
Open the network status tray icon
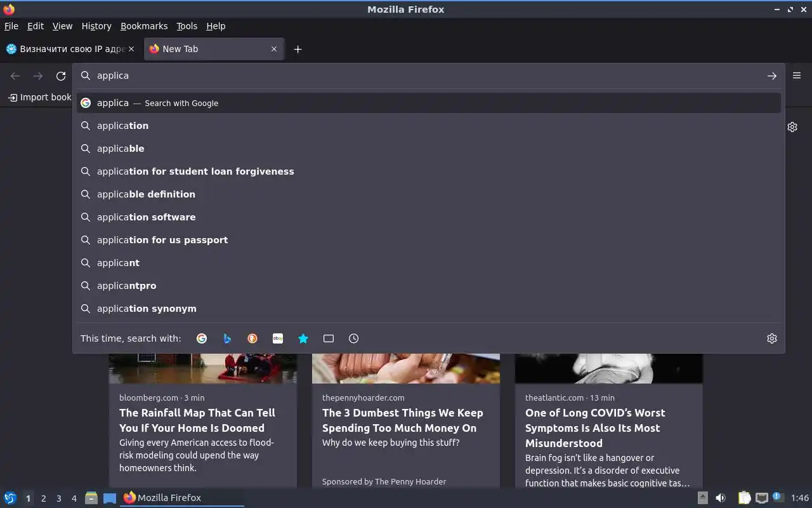[762, 498]
